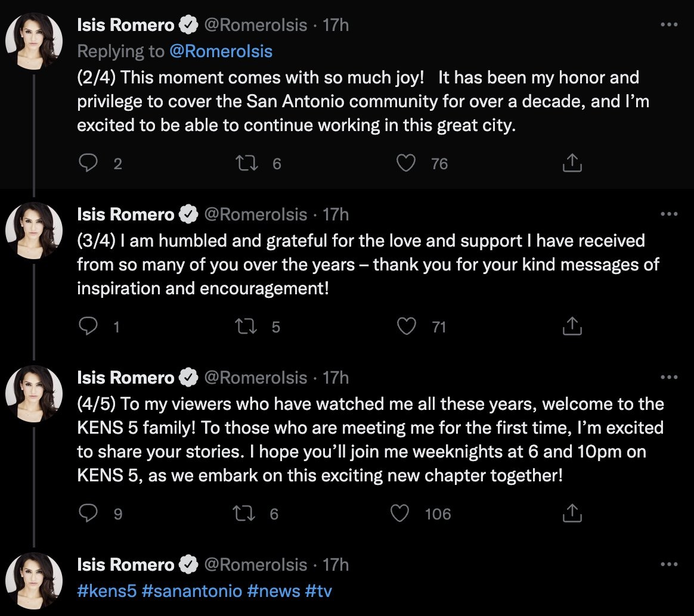Share the (3/4) humbled tweet
The height and width of the screenshot is (616, 694).
tap(572, 326)
